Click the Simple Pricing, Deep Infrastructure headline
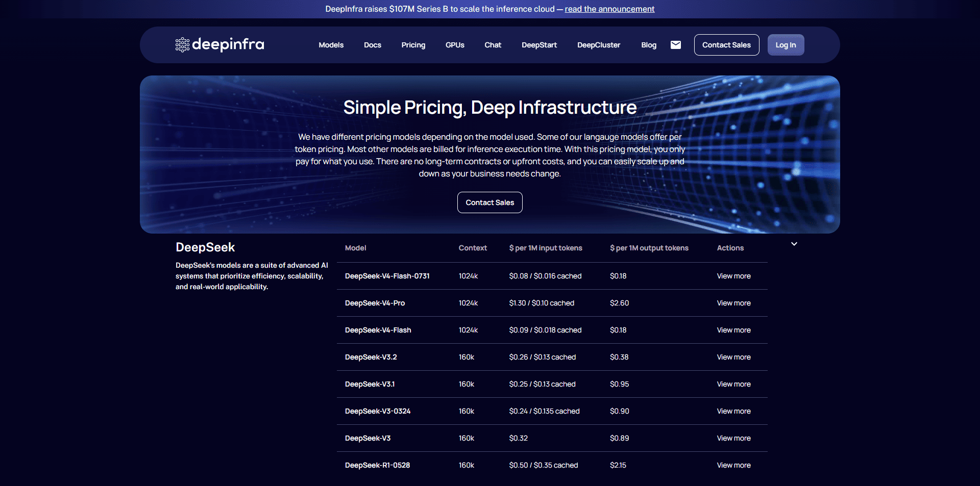The width and height of the screenshot is (980, 486). click(490, 108)
